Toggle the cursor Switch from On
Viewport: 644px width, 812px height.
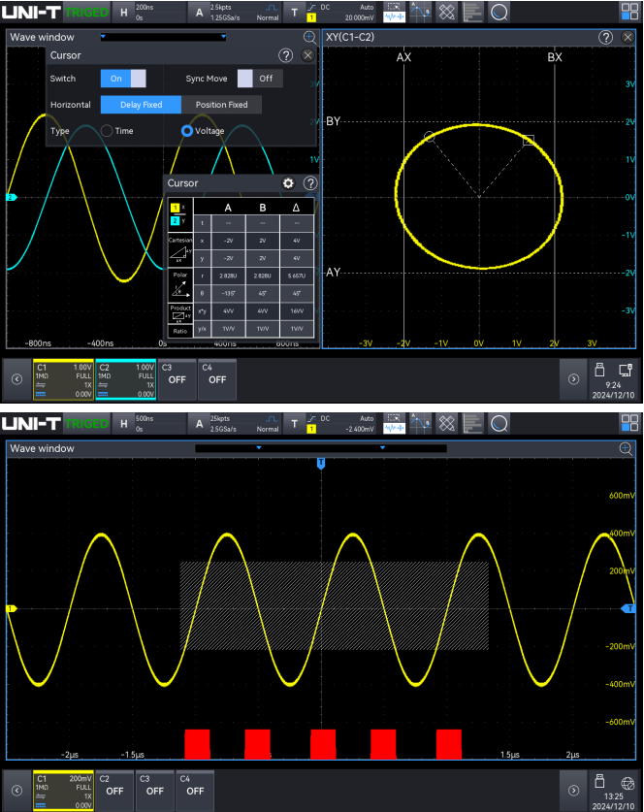pos(123,79)
